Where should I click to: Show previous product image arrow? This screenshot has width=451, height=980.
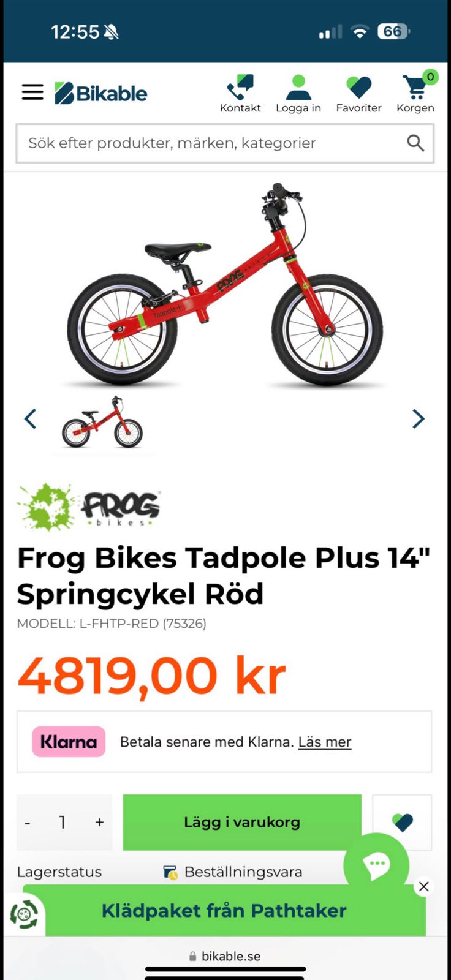tap(30, 419)
